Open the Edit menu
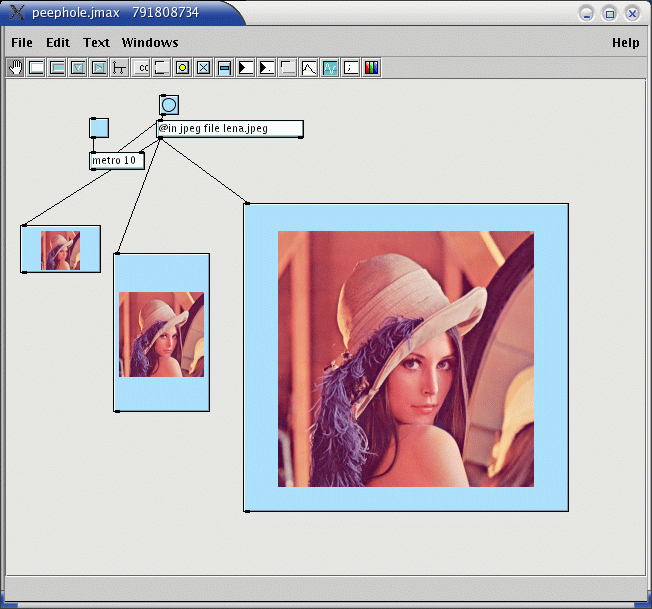Screen dimensions: 652x609 (58, 42)
